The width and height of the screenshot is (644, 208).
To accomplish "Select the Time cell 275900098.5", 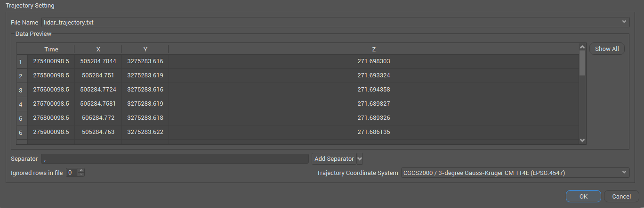I will click(x=51, y=132).
